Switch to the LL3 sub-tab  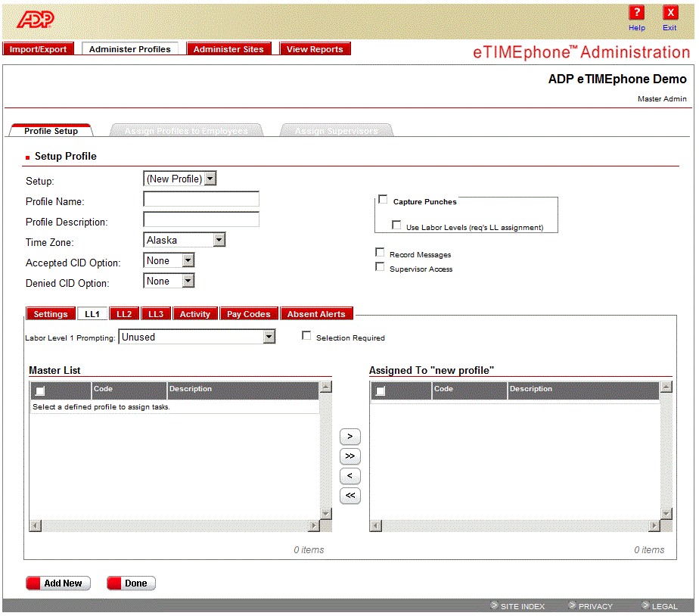[156, 314]
